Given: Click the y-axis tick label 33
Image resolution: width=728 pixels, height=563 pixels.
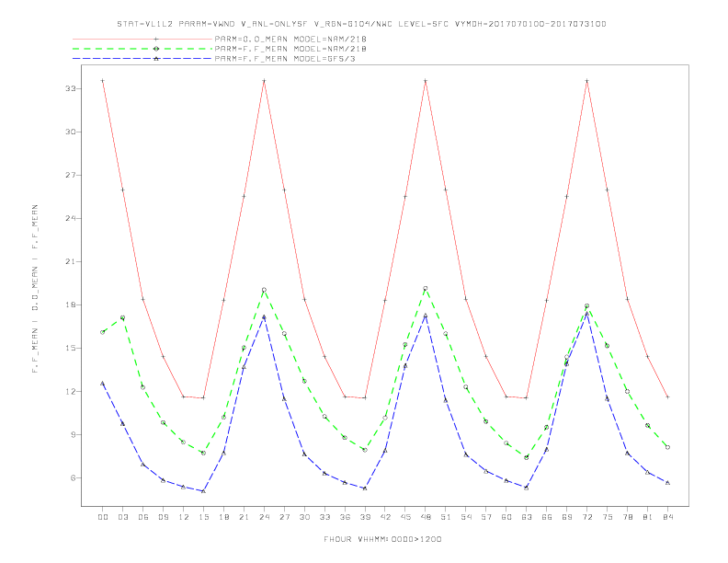Looking at the screenshot, I should click(71, 88).
